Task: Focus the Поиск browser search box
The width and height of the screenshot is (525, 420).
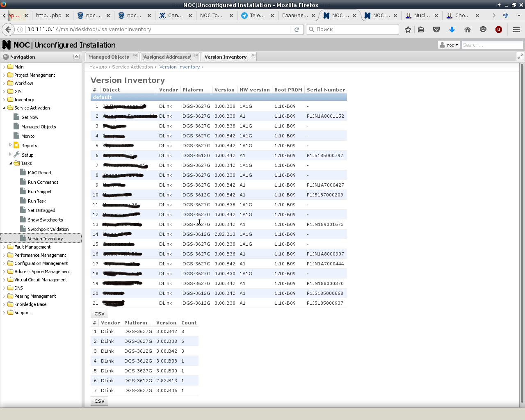Action: point(353,30)
